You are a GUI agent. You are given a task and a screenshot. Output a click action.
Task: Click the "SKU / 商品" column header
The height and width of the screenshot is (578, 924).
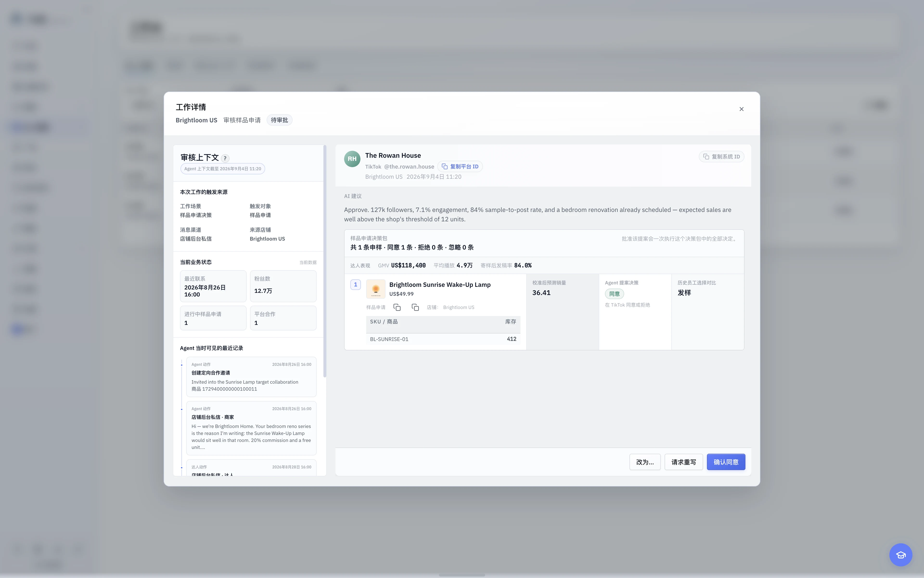tap(384, 322)
